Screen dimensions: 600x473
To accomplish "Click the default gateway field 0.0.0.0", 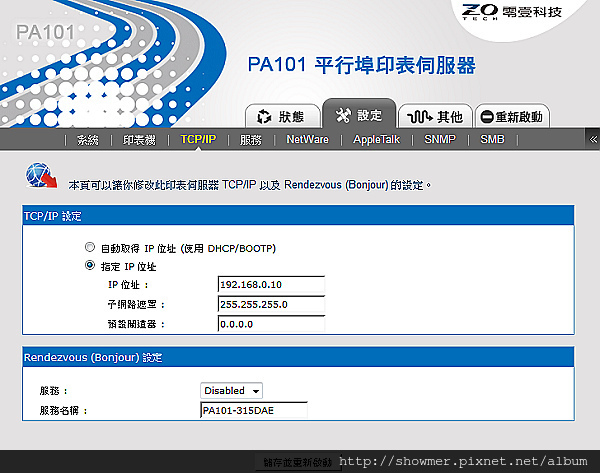I will pos(271,324).
